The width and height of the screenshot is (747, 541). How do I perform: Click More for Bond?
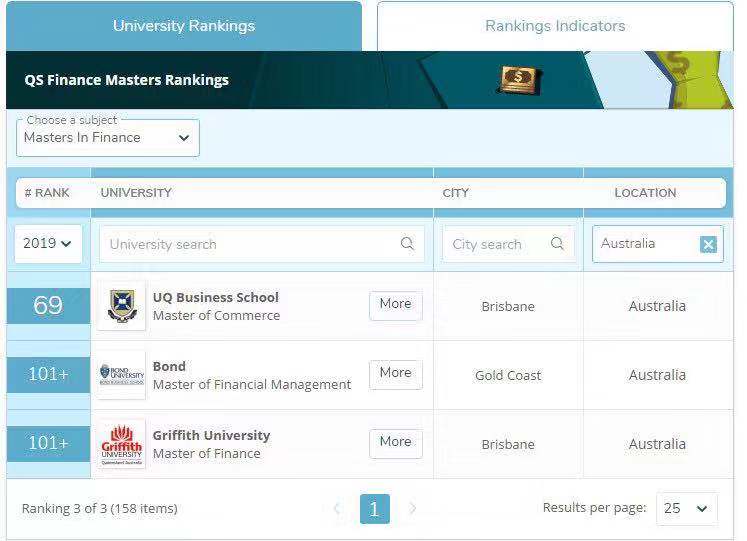click(x=395, y=373)
